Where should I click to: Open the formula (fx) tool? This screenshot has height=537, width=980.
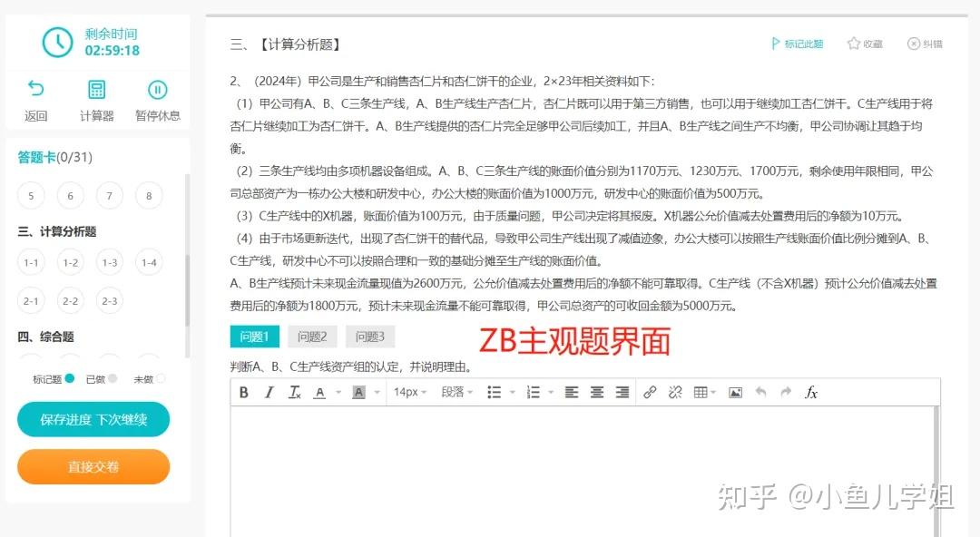(810, 392)
